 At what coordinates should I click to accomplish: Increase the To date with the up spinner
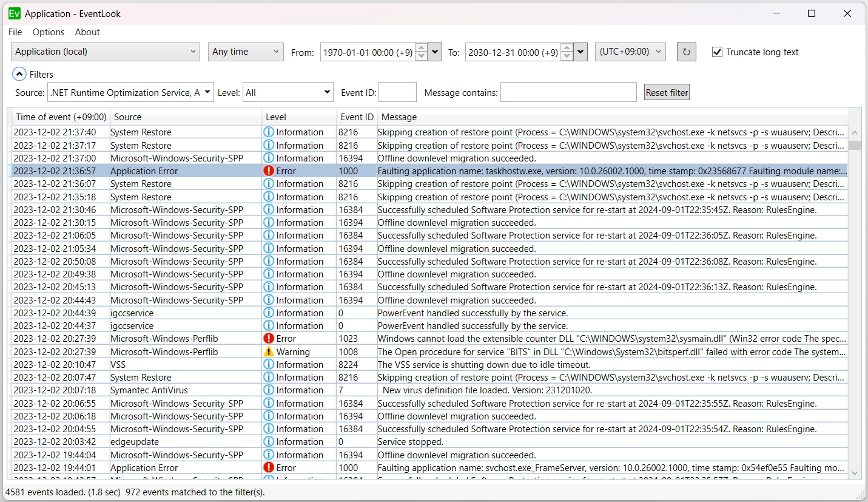click(567, 48)
